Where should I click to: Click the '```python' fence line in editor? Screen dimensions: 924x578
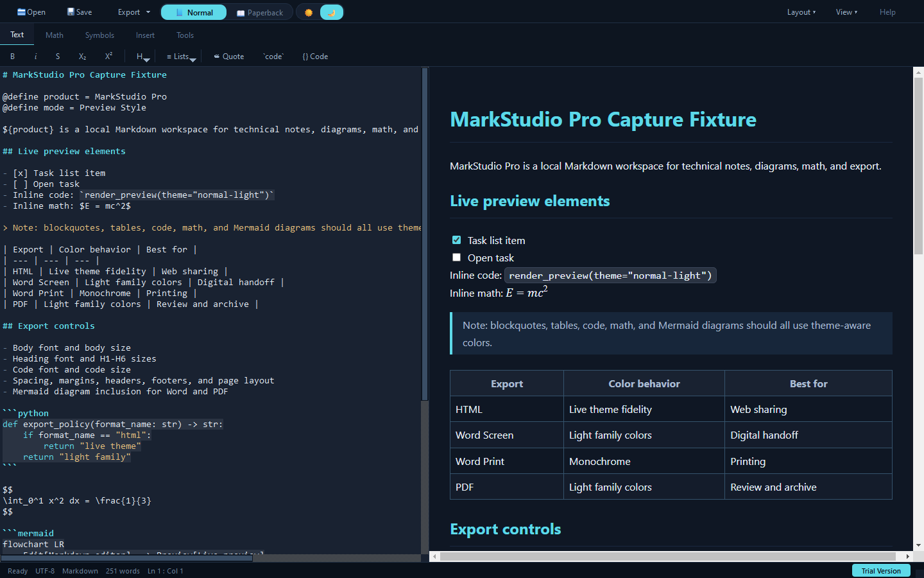26,413
